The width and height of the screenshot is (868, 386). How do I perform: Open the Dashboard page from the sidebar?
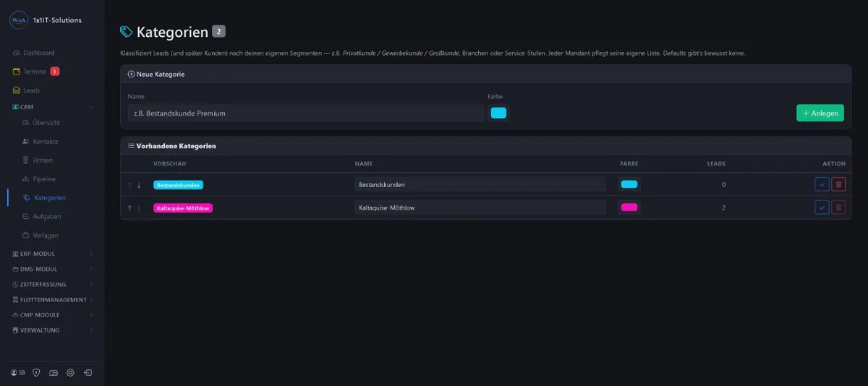(38, 53)
